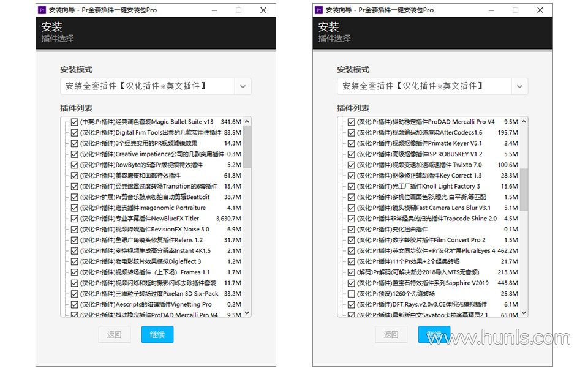Image resolution: width=588 pixels, height=371 pixels.
Task: Toggle DFT.Rays.v2.0v3.CE checkbox
Action: click(x=351, y=305)
